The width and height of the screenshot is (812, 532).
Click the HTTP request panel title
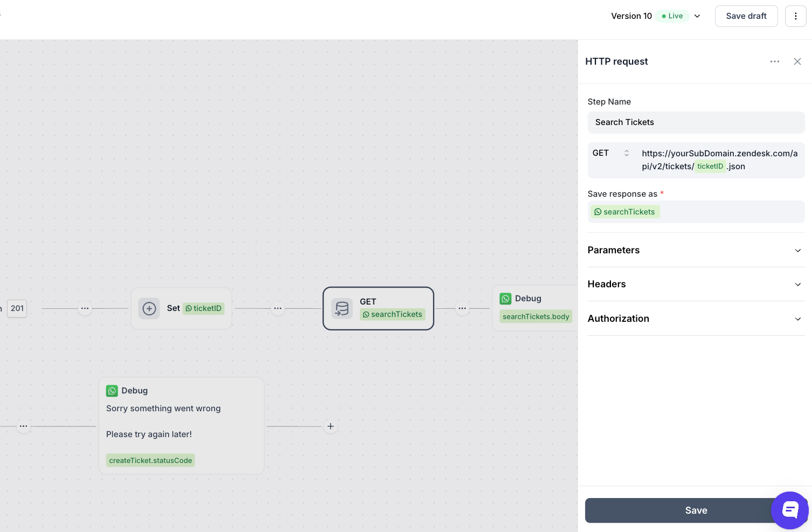click(616, 61)
